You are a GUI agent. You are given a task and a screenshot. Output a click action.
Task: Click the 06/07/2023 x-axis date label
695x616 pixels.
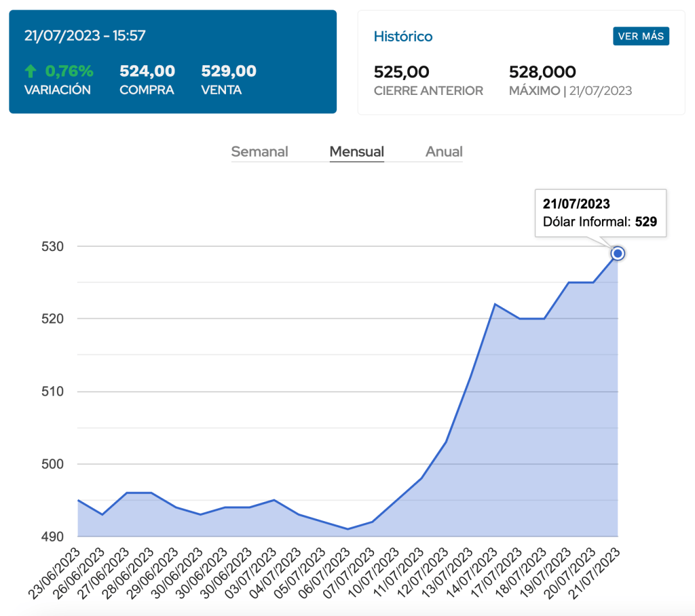pyautogui.click(x=325, y=573)
